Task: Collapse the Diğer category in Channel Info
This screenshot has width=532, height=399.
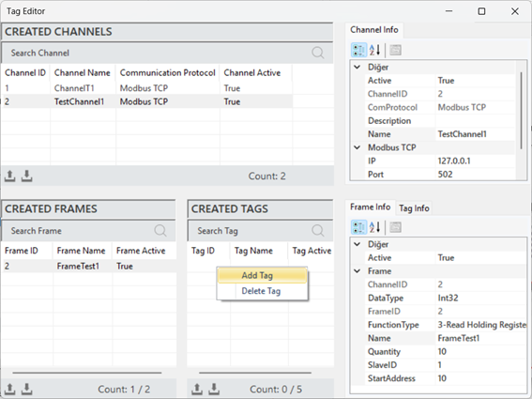Action: [357, 67]
